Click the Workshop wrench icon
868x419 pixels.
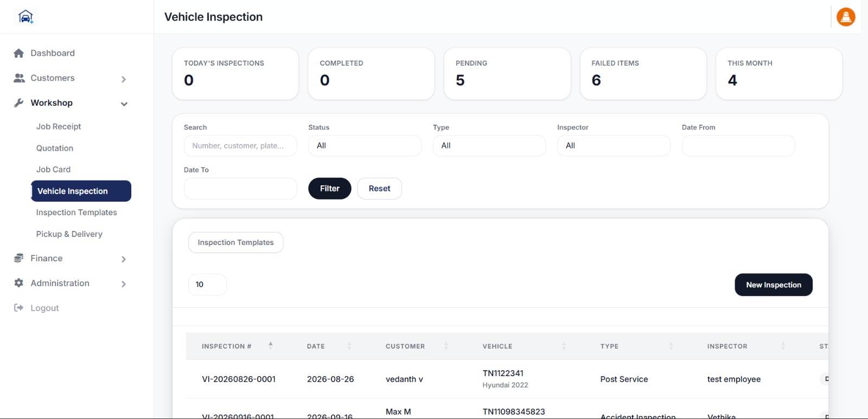[18, 103]
